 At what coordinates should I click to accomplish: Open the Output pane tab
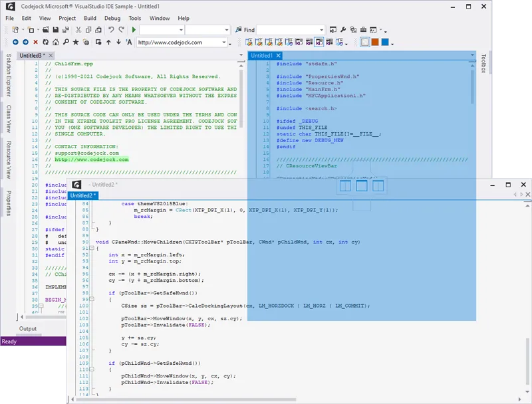click(28, 329)
